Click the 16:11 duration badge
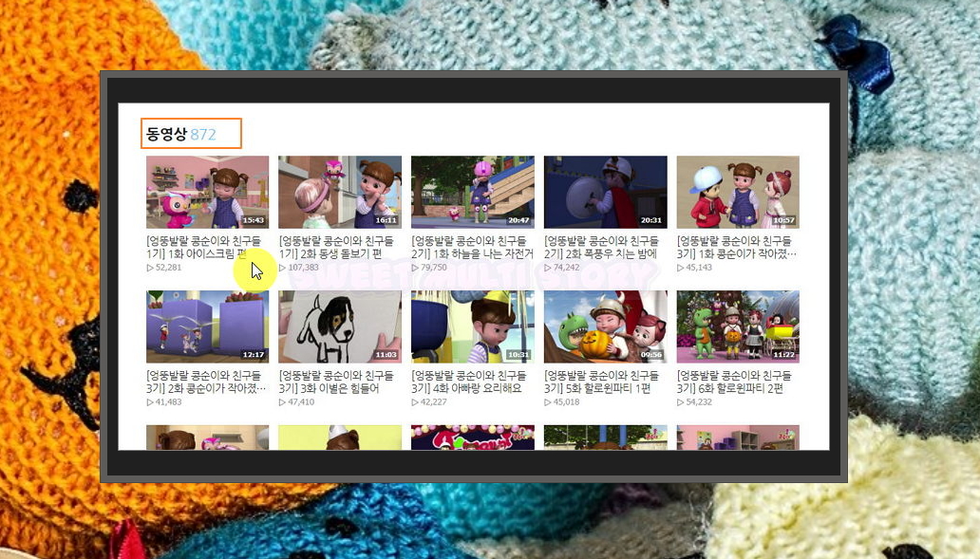Image resolution: width=980 pixels, height=559 pixels. pyautogui.click(x=386, y=220)
